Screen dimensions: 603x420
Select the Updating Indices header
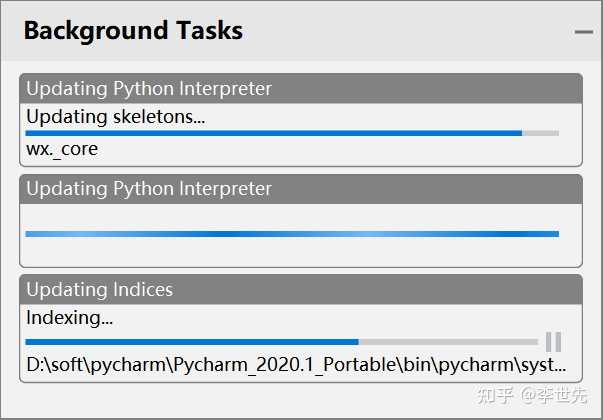(100, 290)
